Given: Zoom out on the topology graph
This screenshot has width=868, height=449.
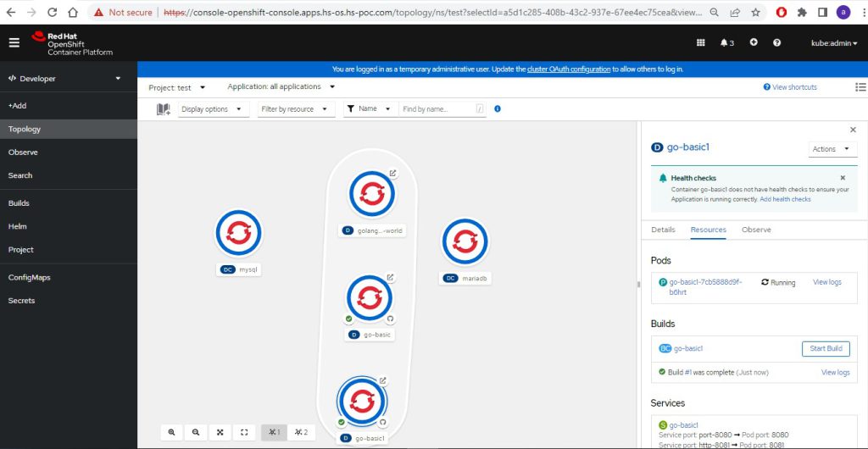Looking at the screenshot, I should 196,432.
